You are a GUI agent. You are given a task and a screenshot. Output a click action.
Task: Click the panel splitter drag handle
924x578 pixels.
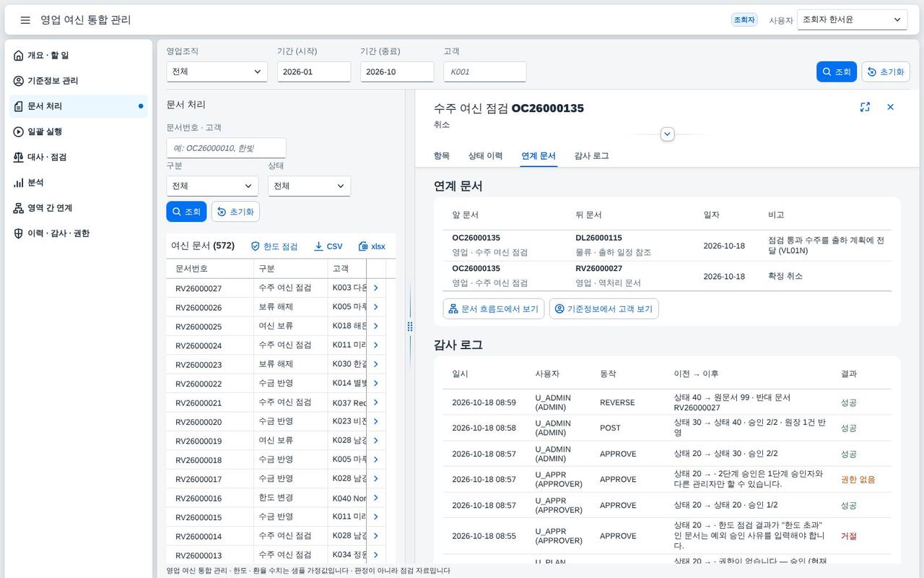pos(410,327)
